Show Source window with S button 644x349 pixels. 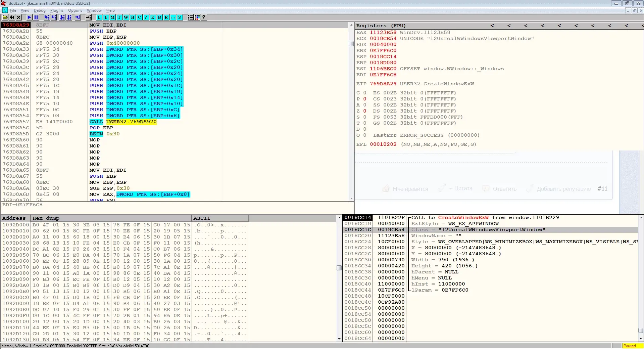tap(180, 17)
